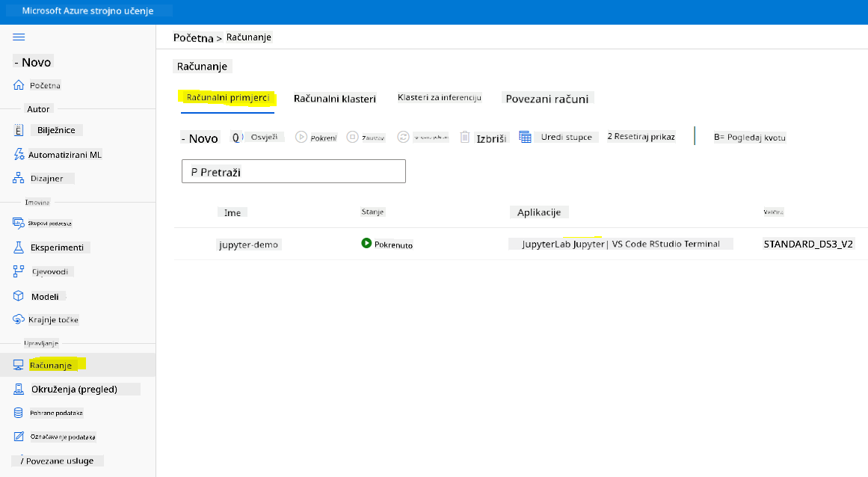Open the Modeli cube icon

click(x=19, y=296)
